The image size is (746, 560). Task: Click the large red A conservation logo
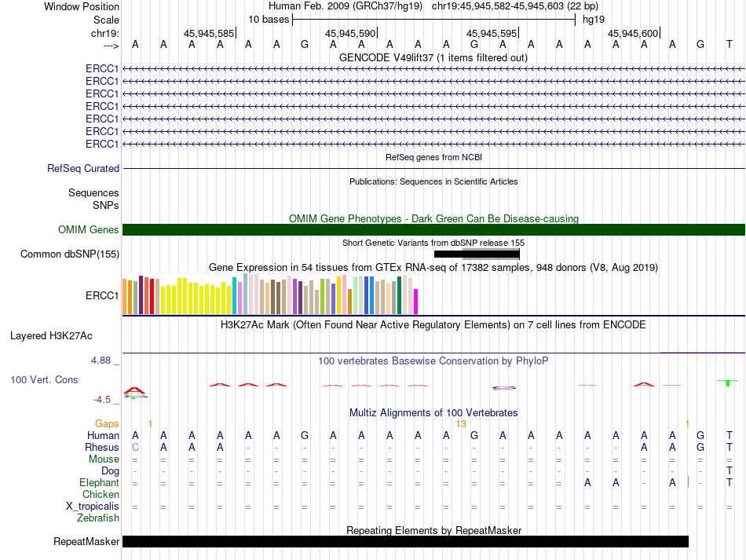pyautogui.click(x=134, y=392)
